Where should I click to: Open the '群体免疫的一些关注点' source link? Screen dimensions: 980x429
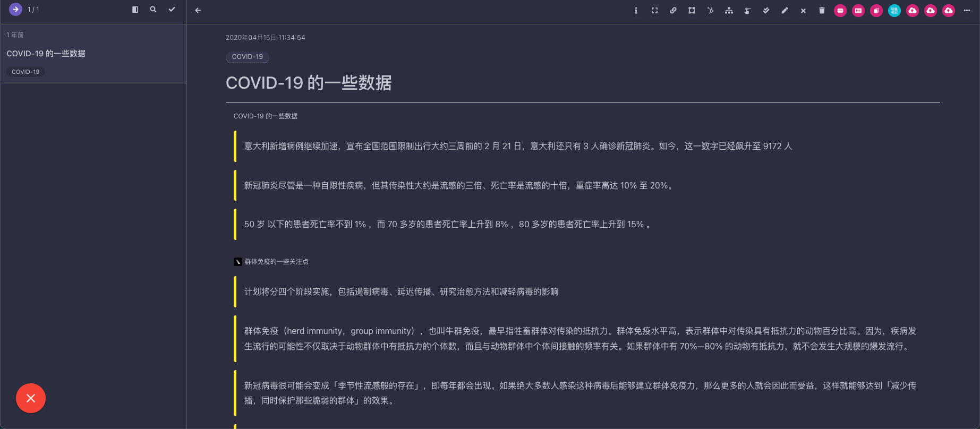point(276,262)
